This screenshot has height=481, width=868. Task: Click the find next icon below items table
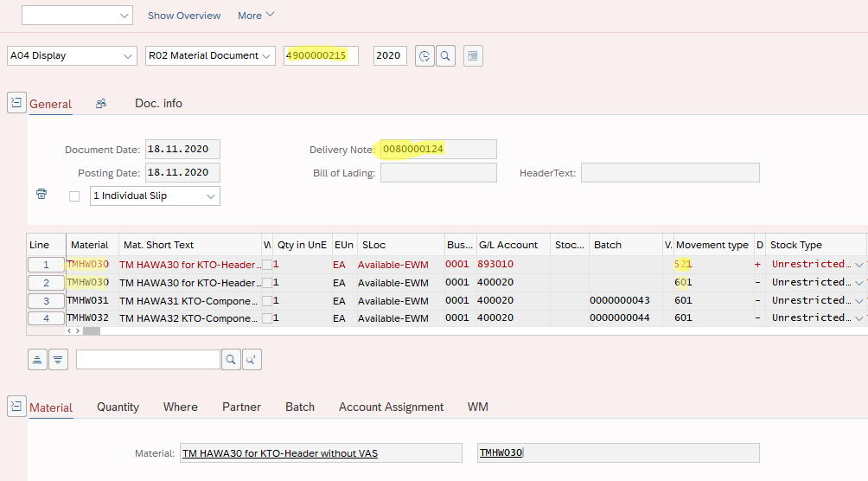pyautogui.click(x=252, y=360)
